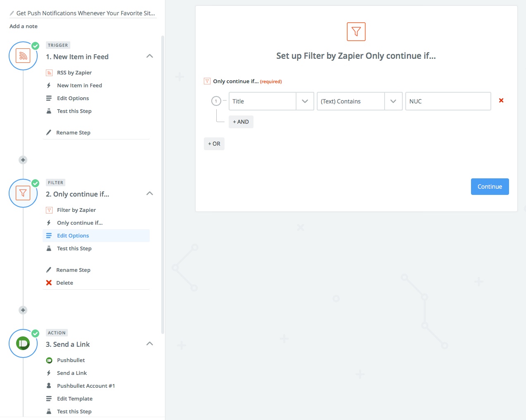
Task: Click the pencil icon beside the Zap title
Action: point(12,13)
